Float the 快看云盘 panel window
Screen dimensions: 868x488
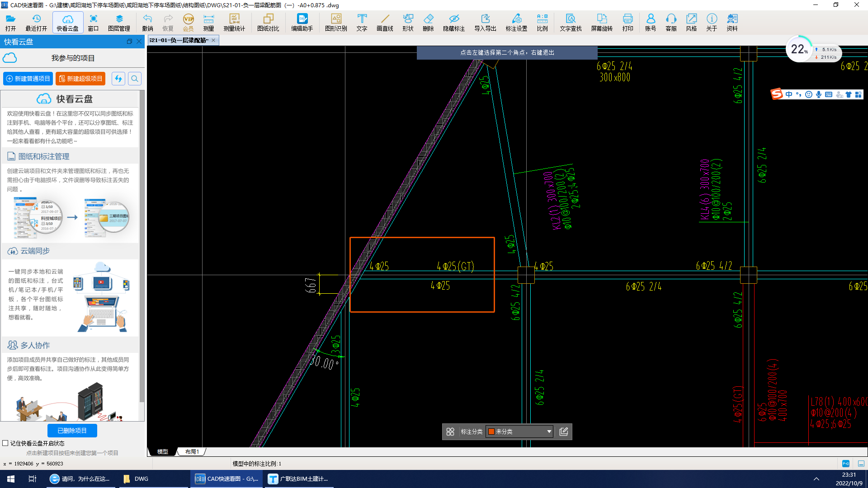(x=129, y=42)
